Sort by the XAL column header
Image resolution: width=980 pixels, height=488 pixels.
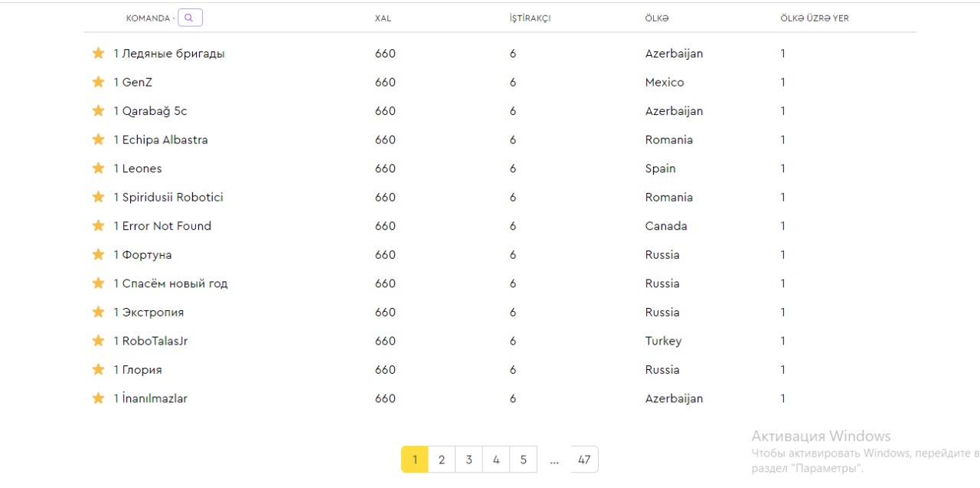click(x=383, y=18)
